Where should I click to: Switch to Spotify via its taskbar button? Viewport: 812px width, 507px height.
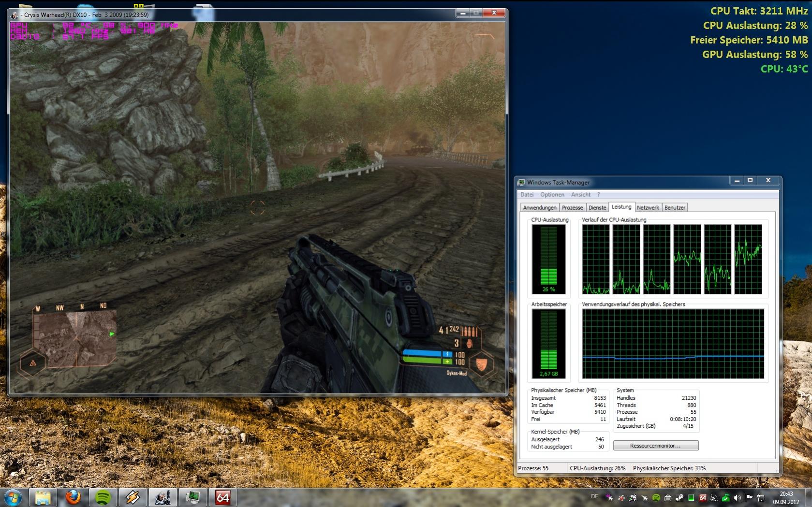point(103,497)
